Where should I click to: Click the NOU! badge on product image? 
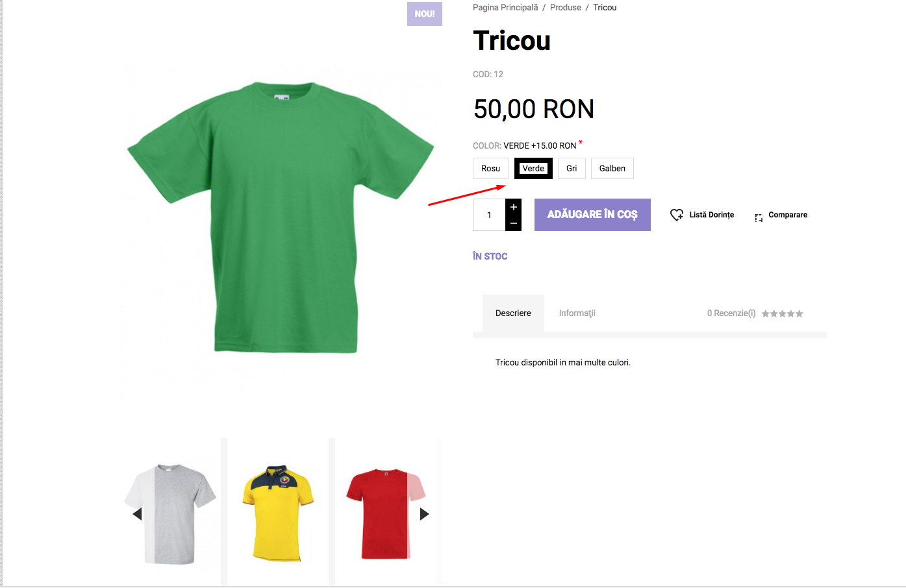point(425,14)
